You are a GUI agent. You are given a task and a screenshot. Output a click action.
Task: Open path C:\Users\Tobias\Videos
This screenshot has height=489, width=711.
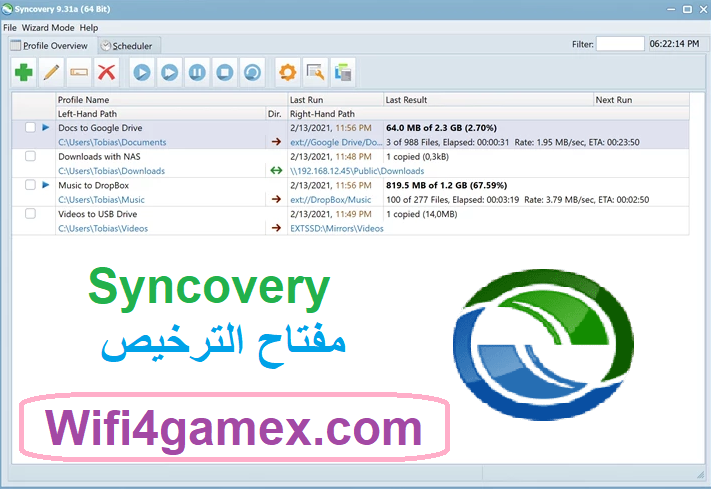point(103,228)
